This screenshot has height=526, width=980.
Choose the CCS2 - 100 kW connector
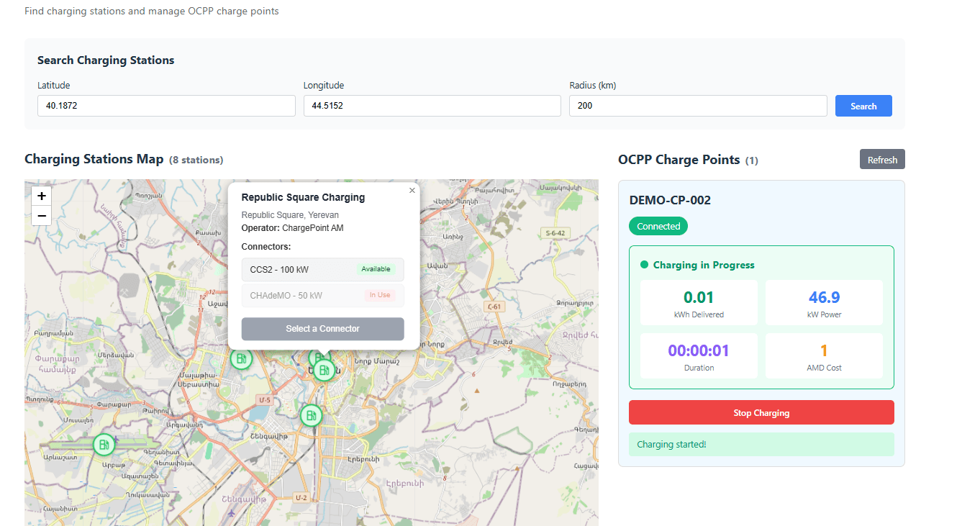click(x=322, y=269)
